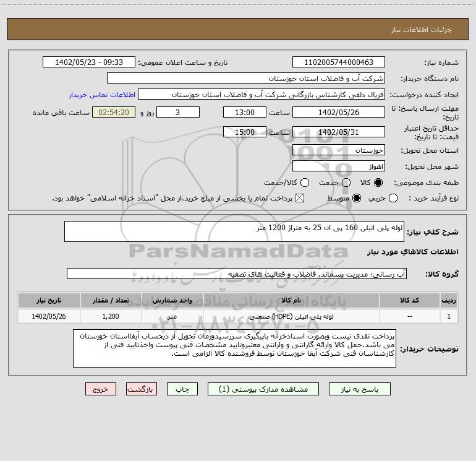Viewport: 476px width, 461px height.
Task: Select the متوسط purchase type radio
Action: coord(357,198)
